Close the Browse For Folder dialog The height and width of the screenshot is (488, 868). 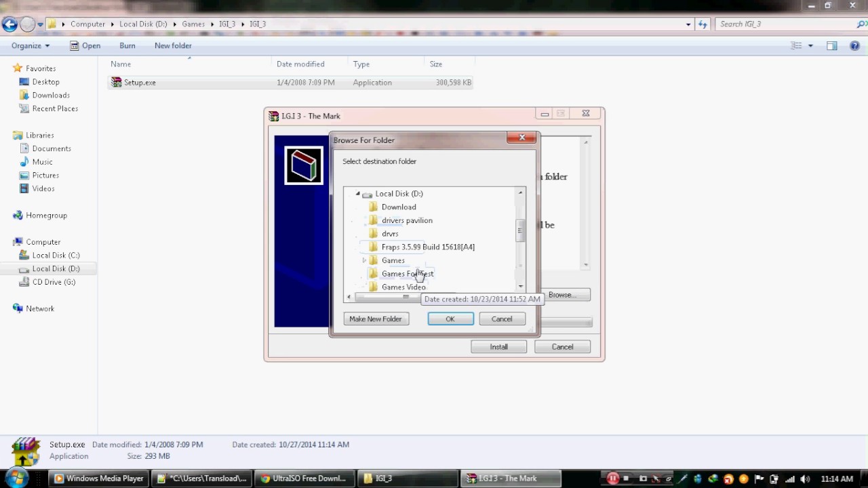tap(521, 138)
